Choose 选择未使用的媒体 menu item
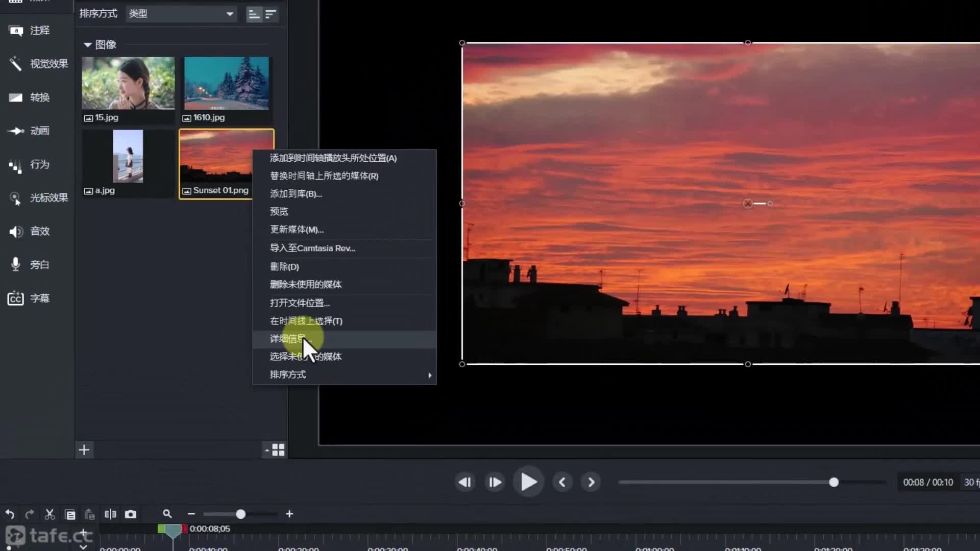980x551 pixels. pos(345,357)
